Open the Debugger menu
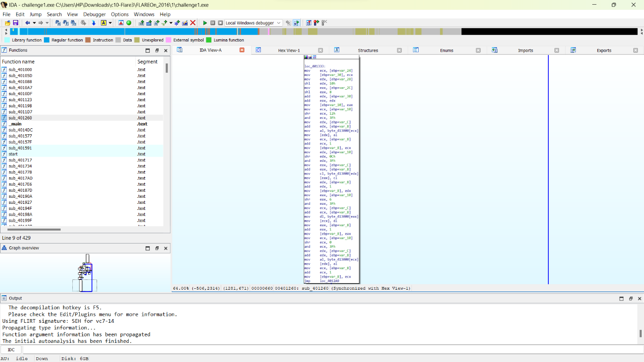644x362 pixels. pyautogui.click(x=94, y=14)
